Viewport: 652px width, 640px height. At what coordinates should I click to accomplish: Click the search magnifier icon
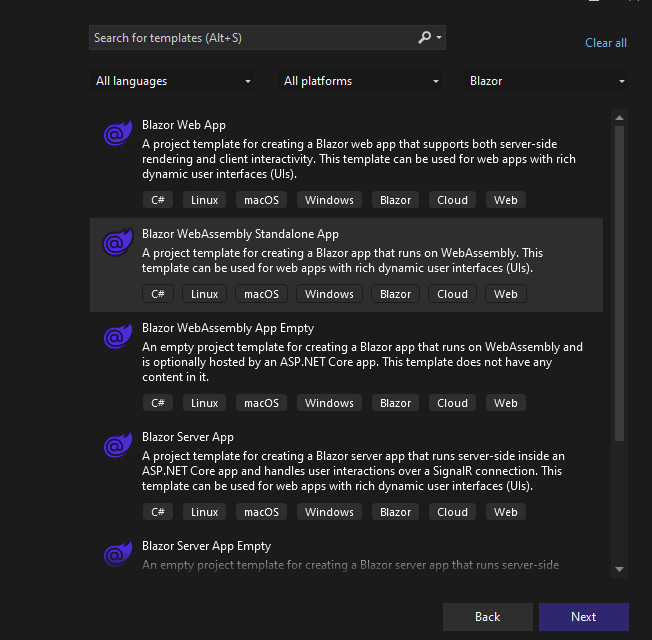[x=425, y=38]
